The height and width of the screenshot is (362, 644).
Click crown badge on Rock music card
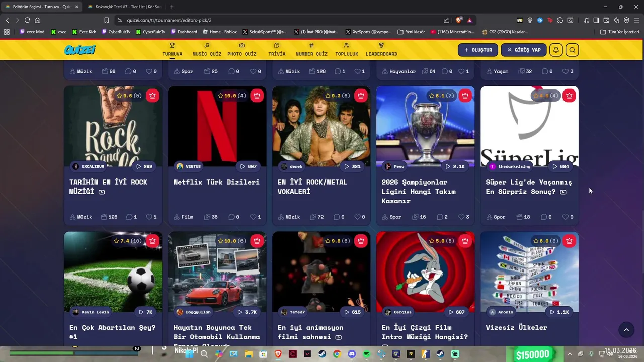point(153,96)
